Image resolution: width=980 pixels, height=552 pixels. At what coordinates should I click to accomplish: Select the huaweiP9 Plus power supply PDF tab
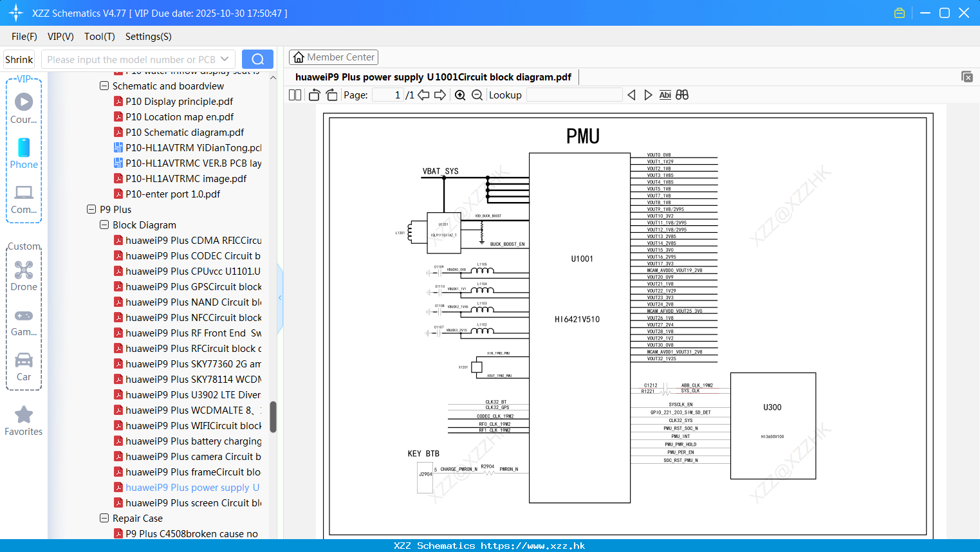[x=433, y=77]
